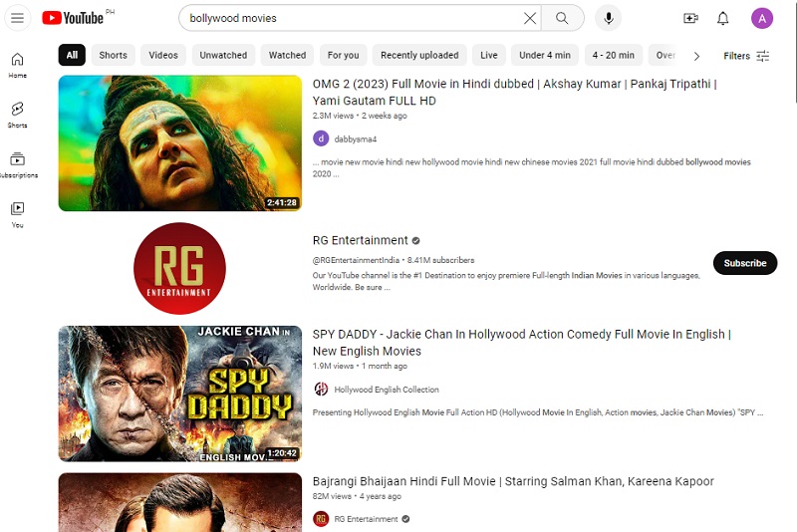797x532 pixels.
Task: Open the notifications bell
Action: tap(723, 18)
